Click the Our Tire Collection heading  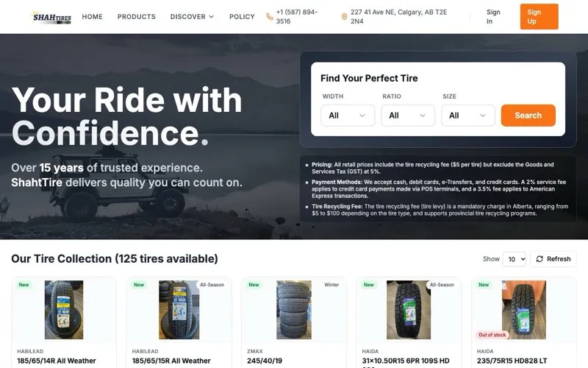click(115, 259)
